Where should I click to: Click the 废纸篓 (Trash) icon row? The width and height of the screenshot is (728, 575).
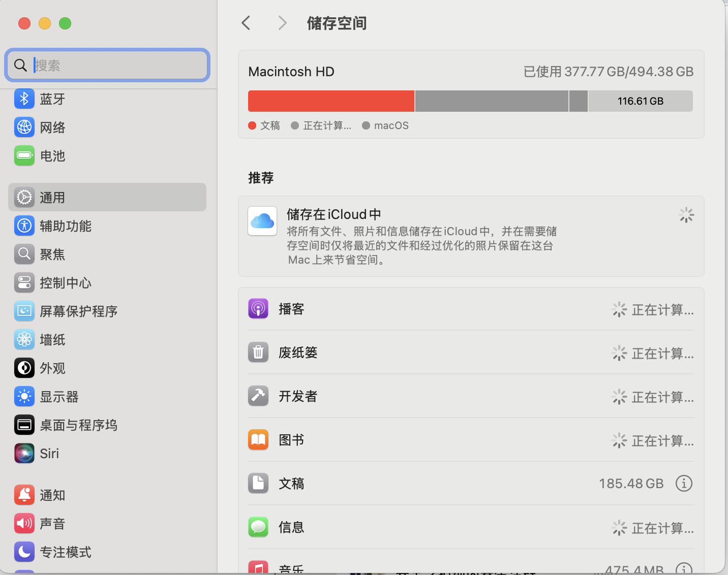tap(258, 353)
